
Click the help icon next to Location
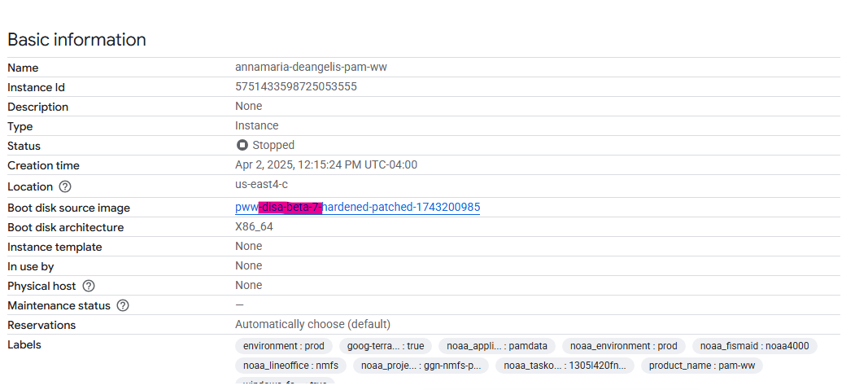pos(65,186)
